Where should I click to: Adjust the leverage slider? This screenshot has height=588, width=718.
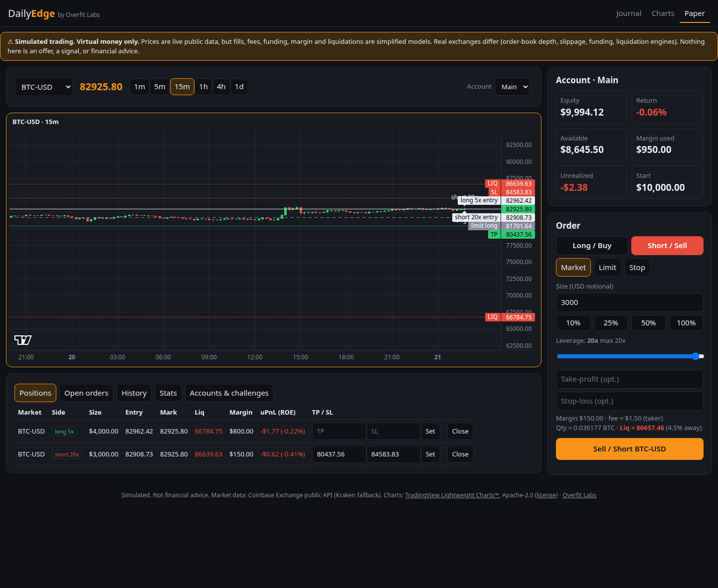pyautogui.click(x=630, y=356)
